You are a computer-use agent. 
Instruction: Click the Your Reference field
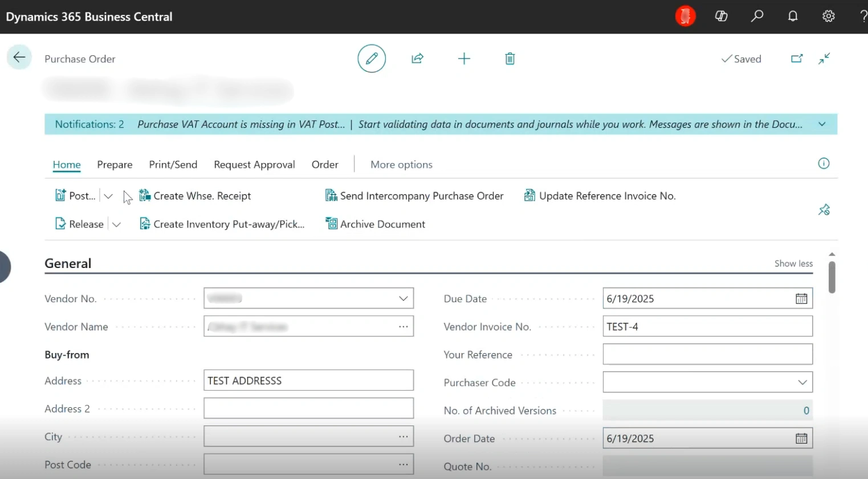coord(707,354)
